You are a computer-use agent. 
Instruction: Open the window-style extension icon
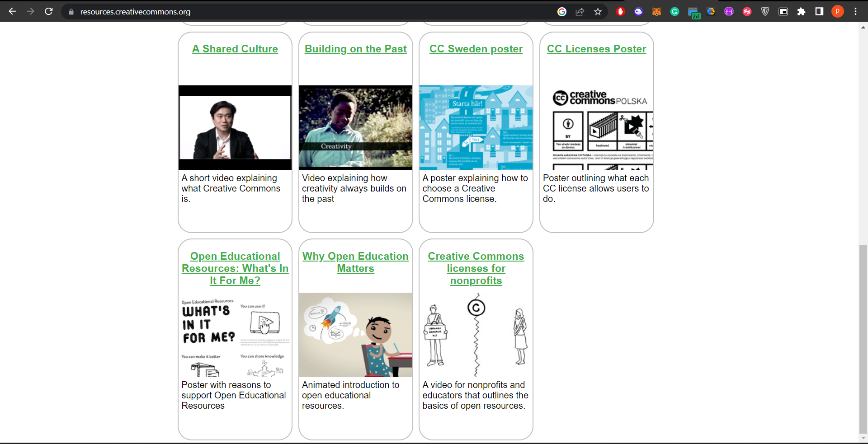click(x=783, y=12)
